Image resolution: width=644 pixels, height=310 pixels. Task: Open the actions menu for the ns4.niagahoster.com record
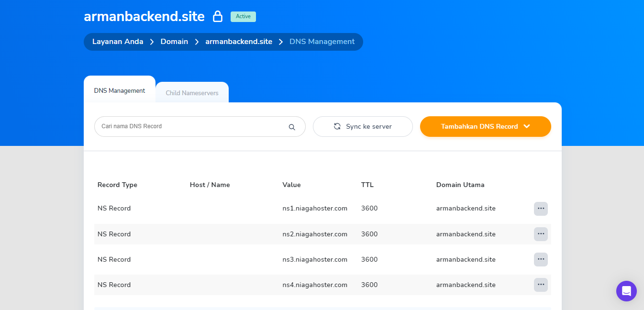[x=541, y=285]
